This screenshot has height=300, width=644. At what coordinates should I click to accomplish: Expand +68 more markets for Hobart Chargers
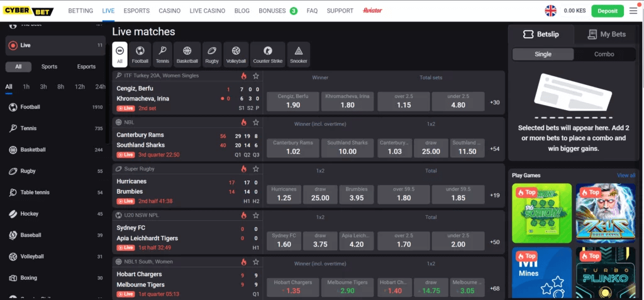[494, 289]
